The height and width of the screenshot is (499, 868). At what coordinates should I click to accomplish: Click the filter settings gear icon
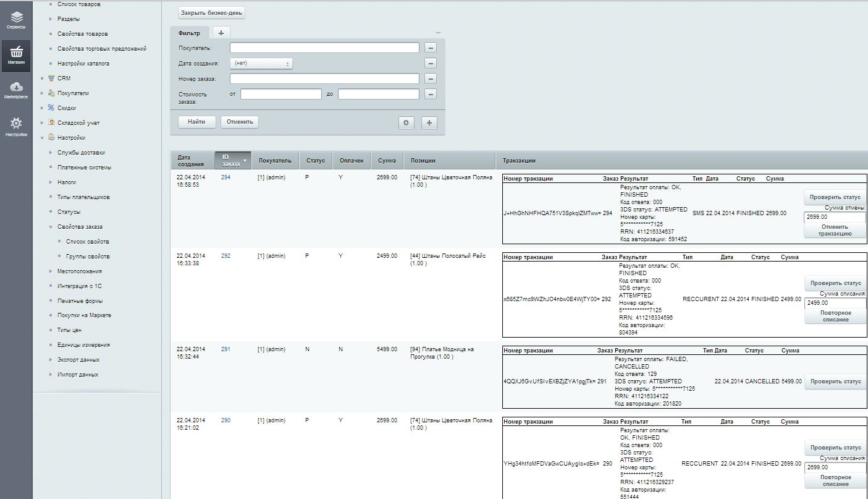click(x=406, y=122)
